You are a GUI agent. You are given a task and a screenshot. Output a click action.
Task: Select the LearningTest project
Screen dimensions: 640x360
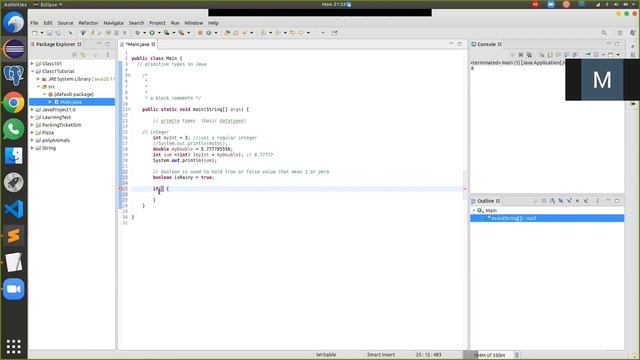[56, 117]
